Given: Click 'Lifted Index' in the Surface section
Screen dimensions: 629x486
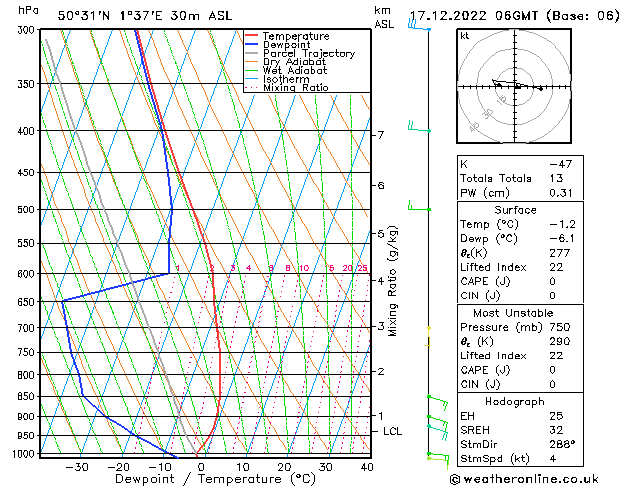Looking at the screenshot, I should 493,267.
